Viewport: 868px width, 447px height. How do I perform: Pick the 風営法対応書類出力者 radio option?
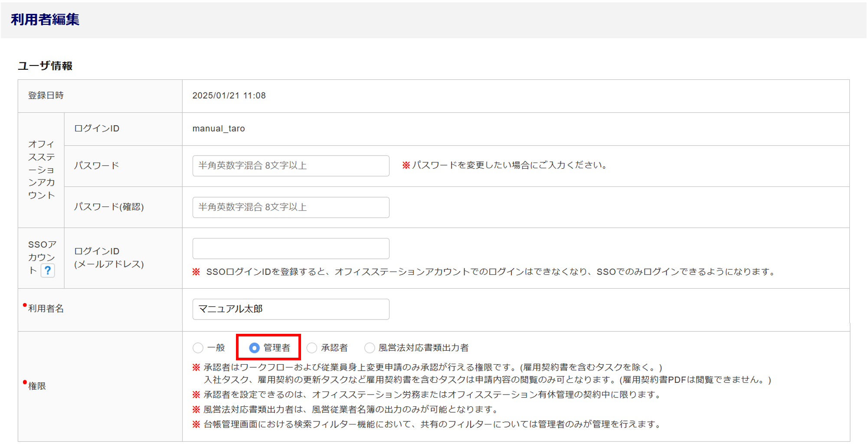pyautogui.click(x=370, y=348)
